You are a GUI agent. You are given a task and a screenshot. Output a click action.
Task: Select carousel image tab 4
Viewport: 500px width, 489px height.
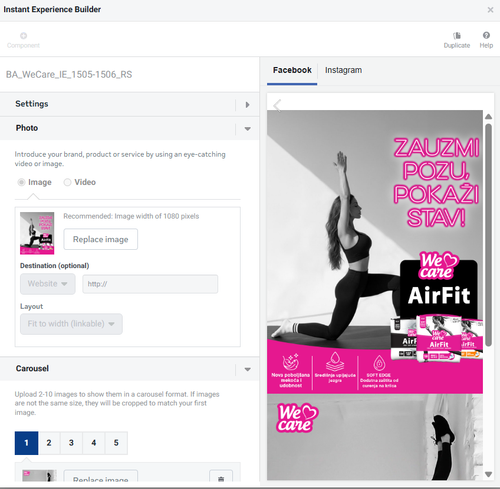[x=94, y=443]
